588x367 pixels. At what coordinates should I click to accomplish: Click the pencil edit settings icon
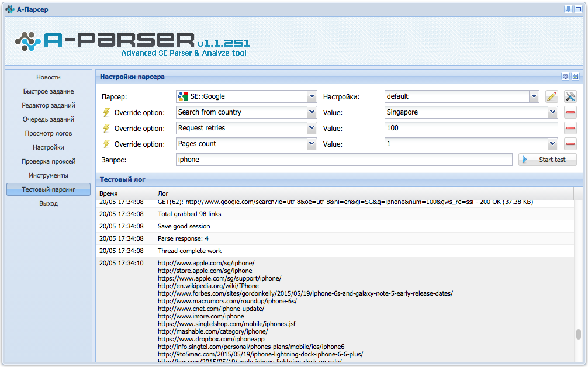click(551, 96)
